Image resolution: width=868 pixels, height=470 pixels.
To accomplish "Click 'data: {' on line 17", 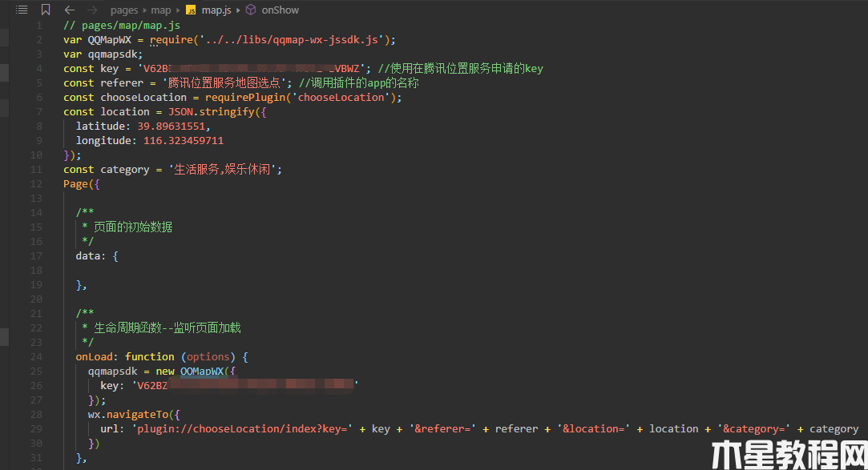I will [97, 256].
